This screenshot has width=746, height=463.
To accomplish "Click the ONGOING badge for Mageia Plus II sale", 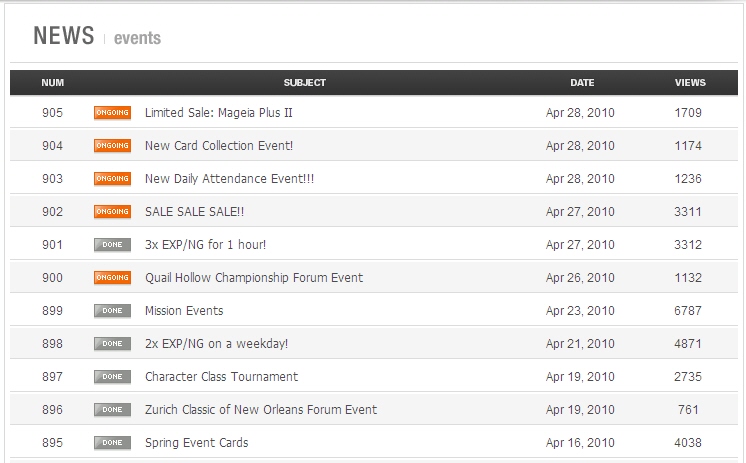I will tap(112, 113).
